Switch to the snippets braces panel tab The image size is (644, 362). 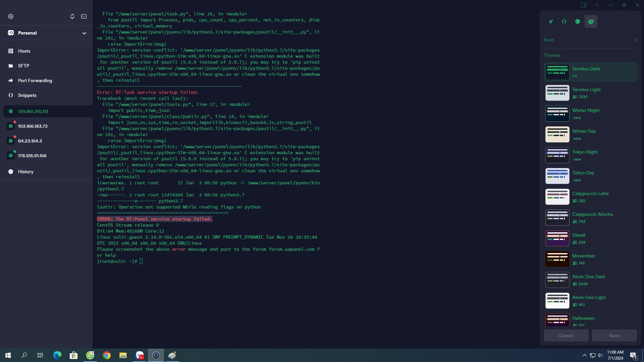564,21
